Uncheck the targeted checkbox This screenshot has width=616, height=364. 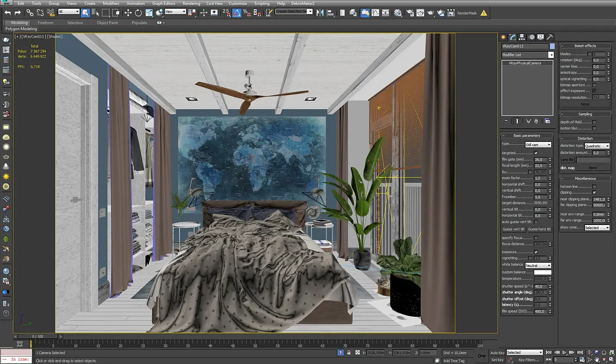tap(536, 153)
